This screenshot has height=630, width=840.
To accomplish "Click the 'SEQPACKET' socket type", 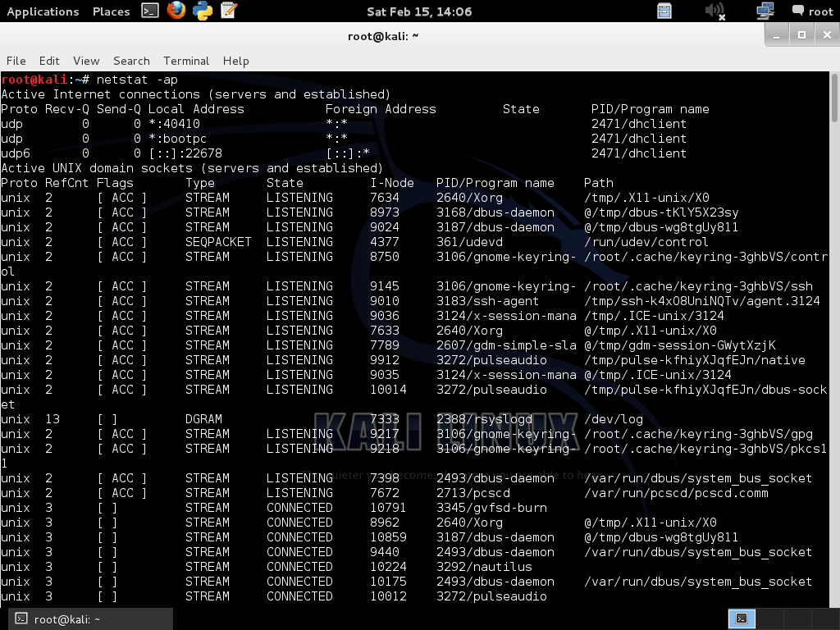I will (218, 242).
